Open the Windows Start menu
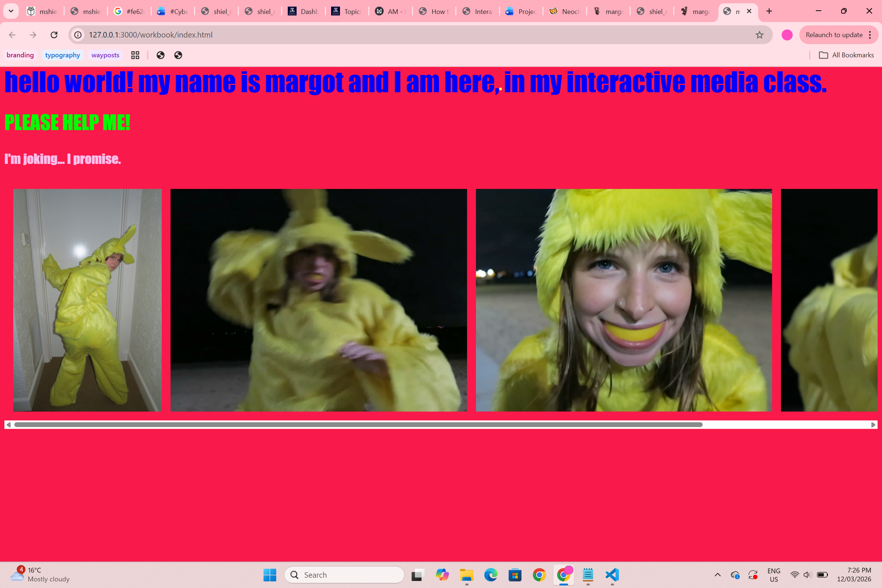This screenshot has width=882, height=588. tap(270, 575)
